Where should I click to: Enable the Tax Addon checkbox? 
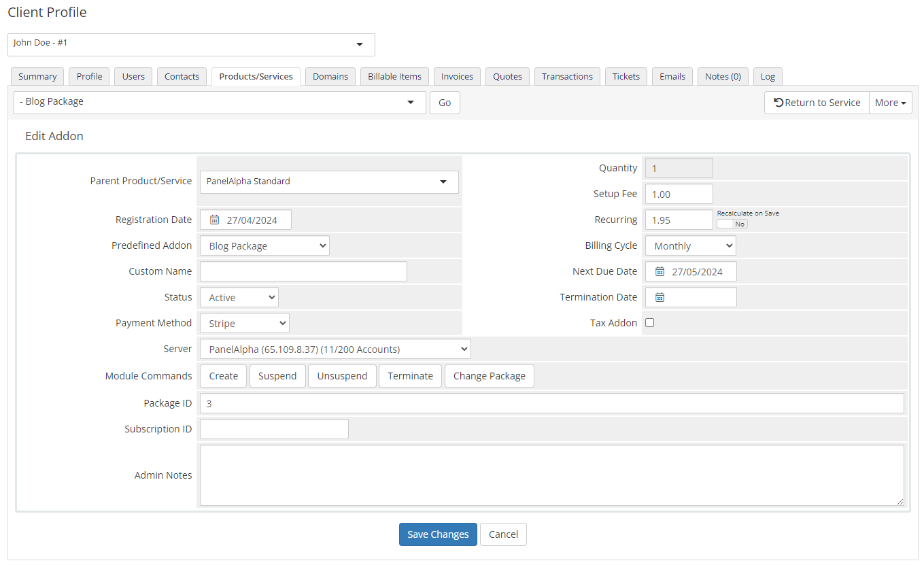pos(649,322)
